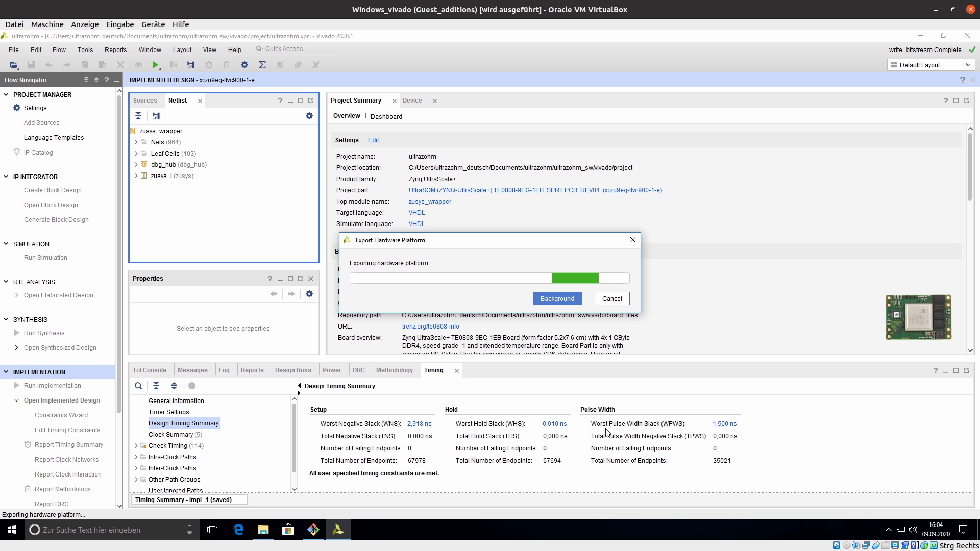Image resolution: width=980 pixels, height=551 pixels.
Task: Click the Settings gear in main toolbar
Action: [x=244, y=65]
